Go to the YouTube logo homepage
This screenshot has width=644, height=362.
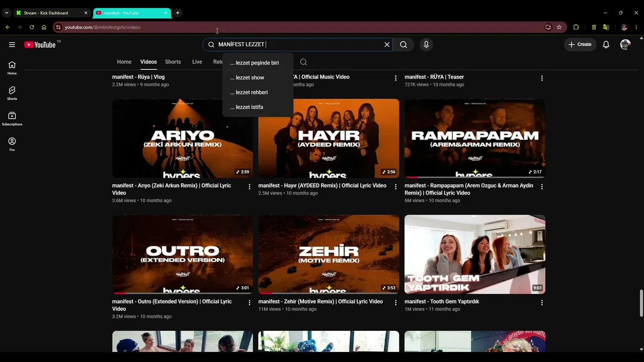click(40, 45)
